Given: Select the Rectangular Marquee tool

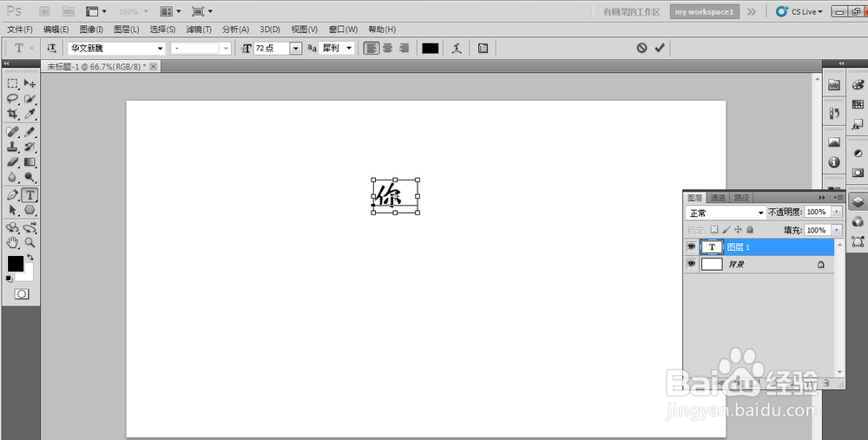Looking at the screenshot, I should pyautogui.click(x=13, y=83).
